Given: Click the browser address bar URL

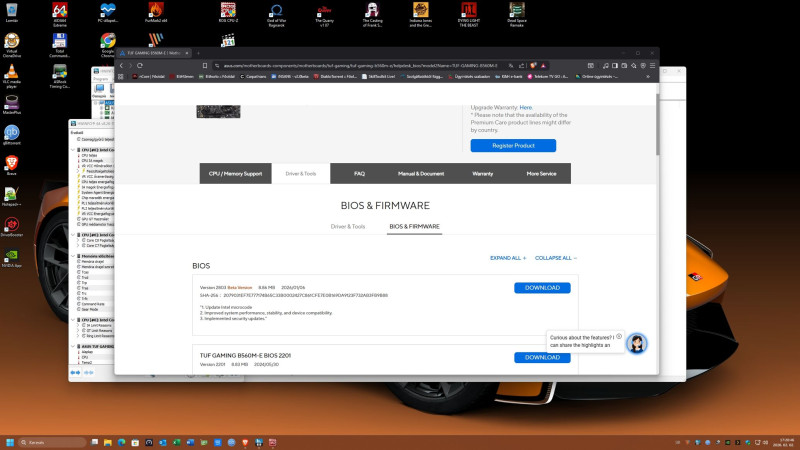Looking at the screenshot, I should click(x=360, y=65).
